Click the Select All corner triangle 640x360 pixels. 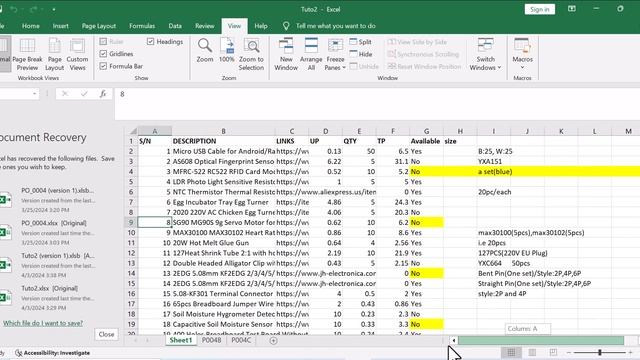133,131
